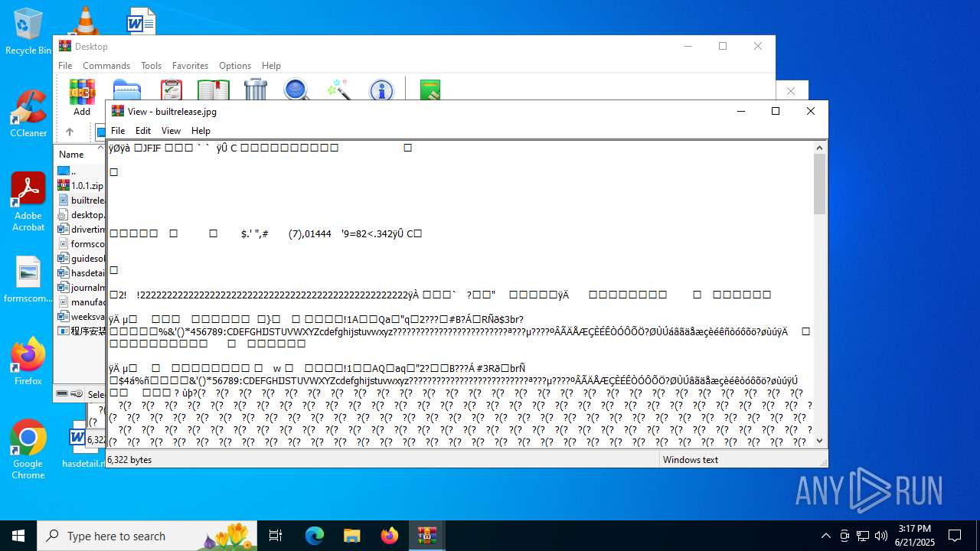
Task: Show hidden system tray icons chevron
Action: (x=825, y=536)
